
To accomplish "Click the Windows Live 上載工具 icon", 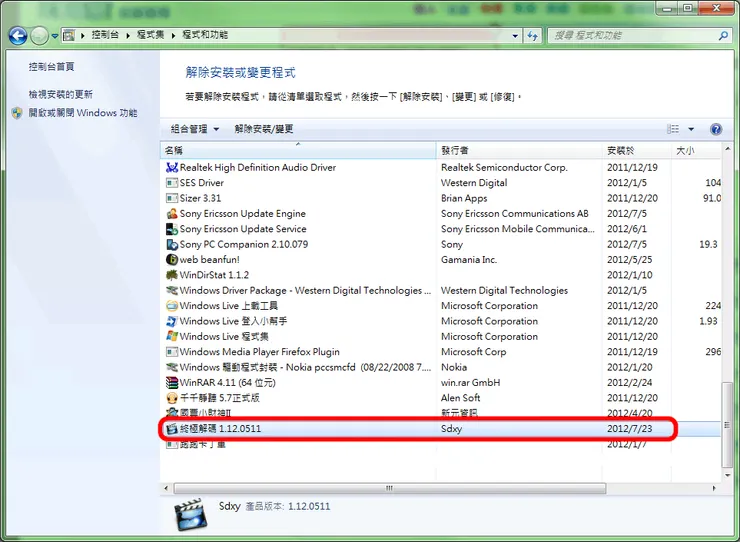I will click(172, 305).
